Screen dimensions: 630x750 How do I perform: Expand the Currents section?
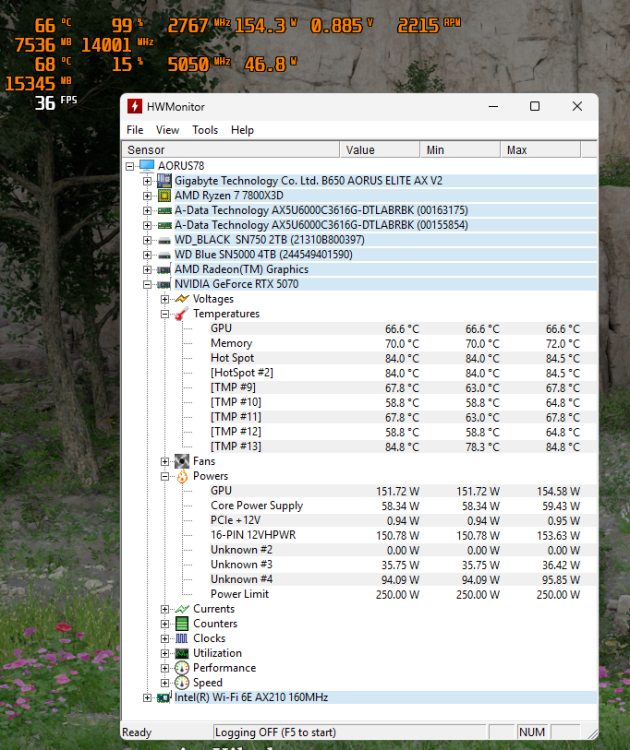165,609
